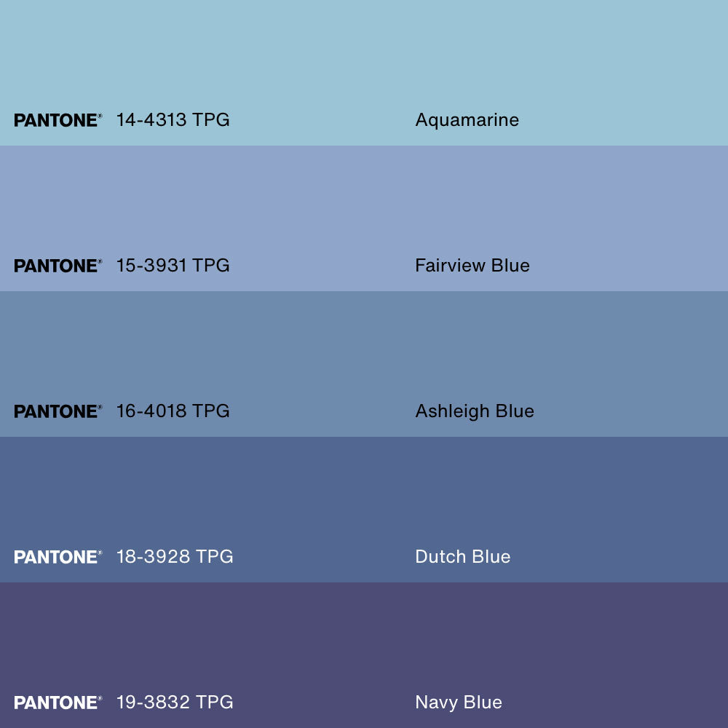This screenshot has height=728, width=728.
Task: Select the Fairview Blue name label
Action: pos(472,266)
